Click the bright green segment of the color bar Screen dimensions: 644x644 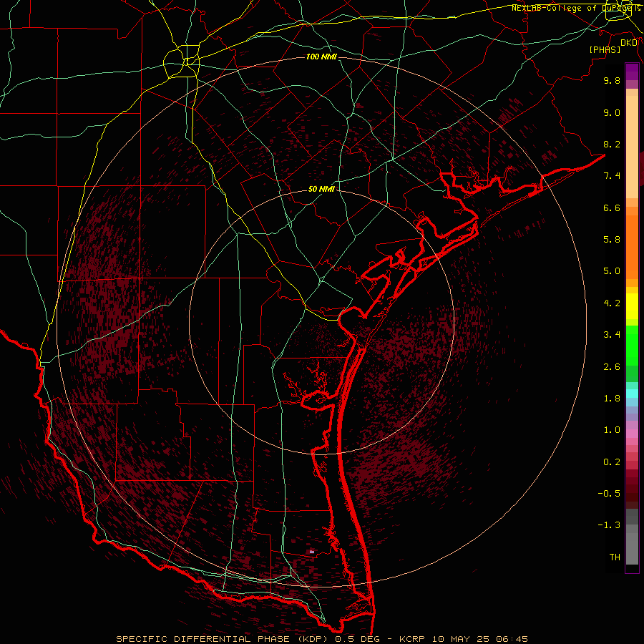pyautogui.click(x=632, y=346)
